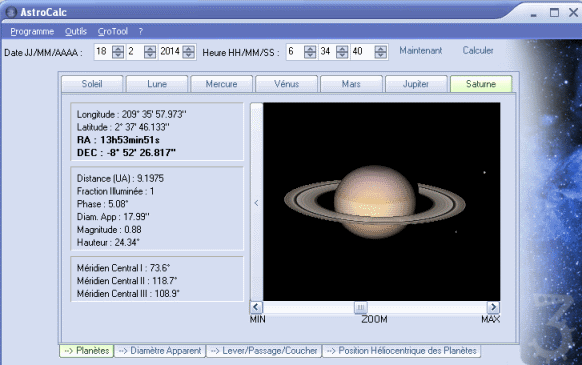Click the day input field
582x365 pixels.
coord(104,52)
